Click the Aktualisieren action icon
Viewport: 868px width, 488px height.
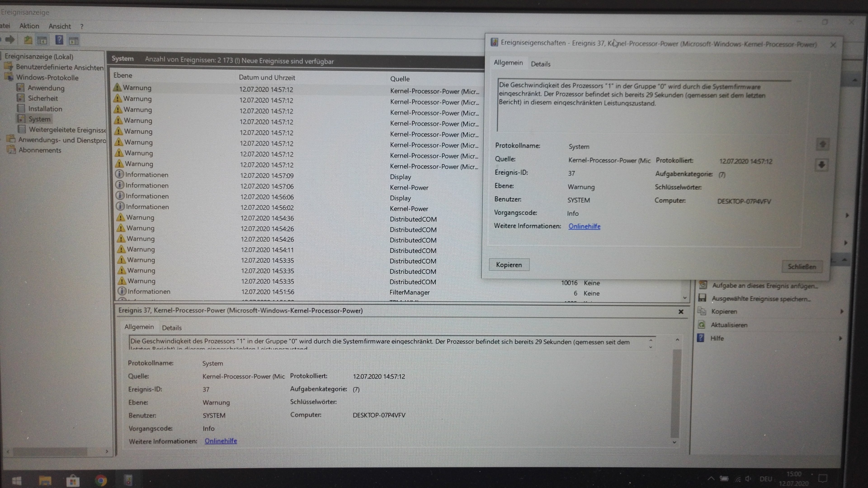702,325
